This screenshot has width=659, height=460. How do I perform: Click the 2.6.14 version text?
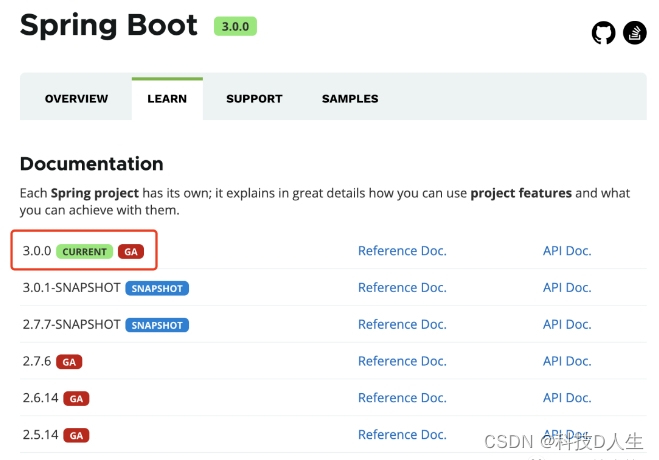click(x=40, y=398)
